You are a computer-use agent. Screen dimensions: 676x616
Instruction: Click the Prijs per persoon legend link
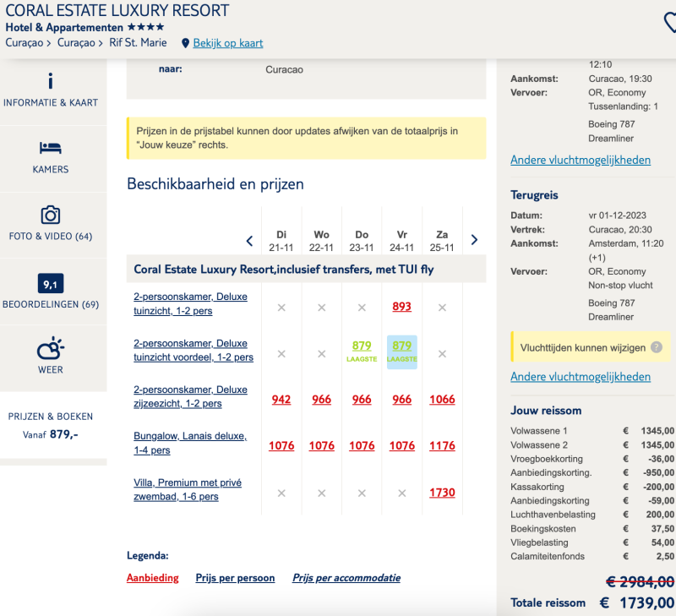click(x=235, y=578)
